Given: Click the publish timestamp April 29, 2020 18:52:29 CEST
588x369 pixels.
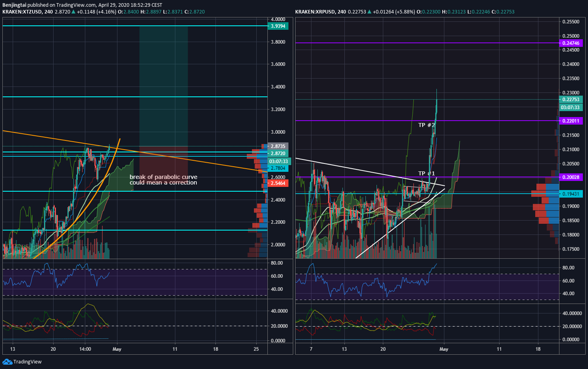Looking at the screenshot, I should pyautogui.click(x=130, y=5).
